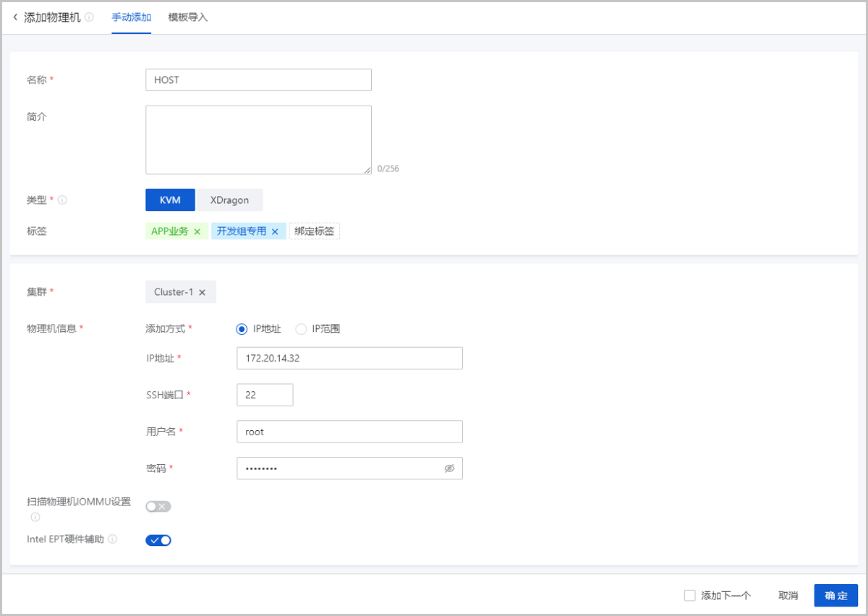Viewport: 868px width, 616px height.
Task: Click the 取消 button
Action: [x=788, y=596]
